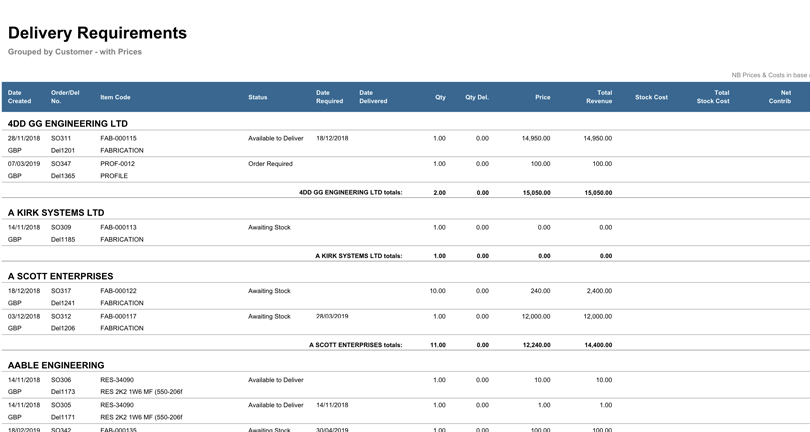Screen dimensions: 810x432
Task: Click the Status column header
Action: (258, 97)
